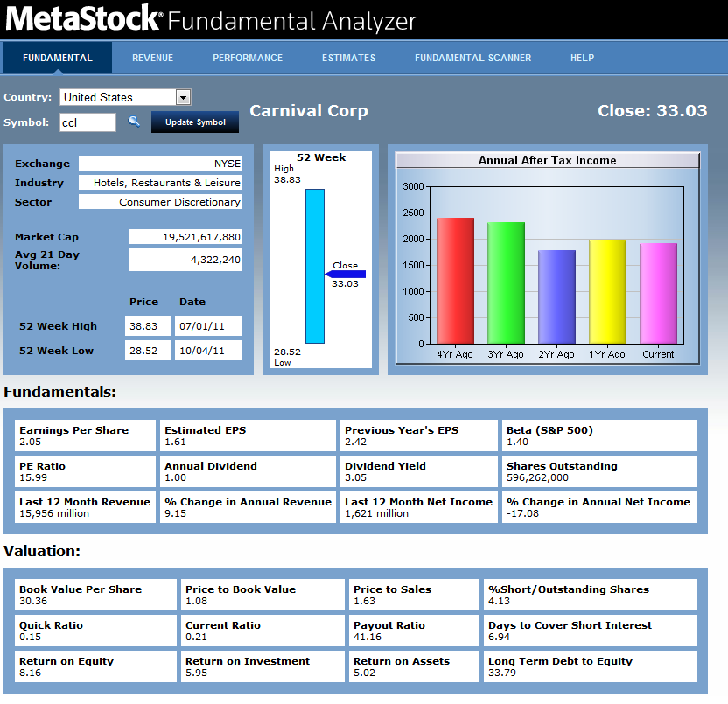Click % Change in Annual Net Income cell
Viewport: 728px width, 704px height.
[x=599, y=507]
